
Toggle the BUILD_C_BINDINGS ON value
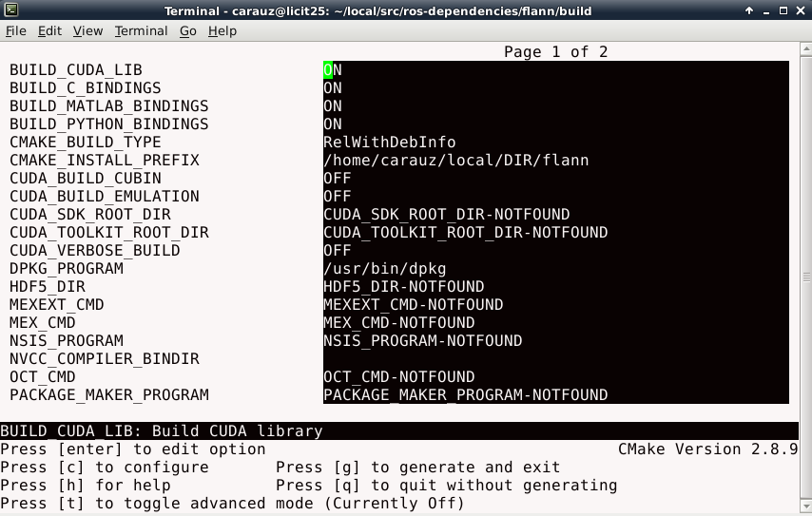[x=333, y=88]
